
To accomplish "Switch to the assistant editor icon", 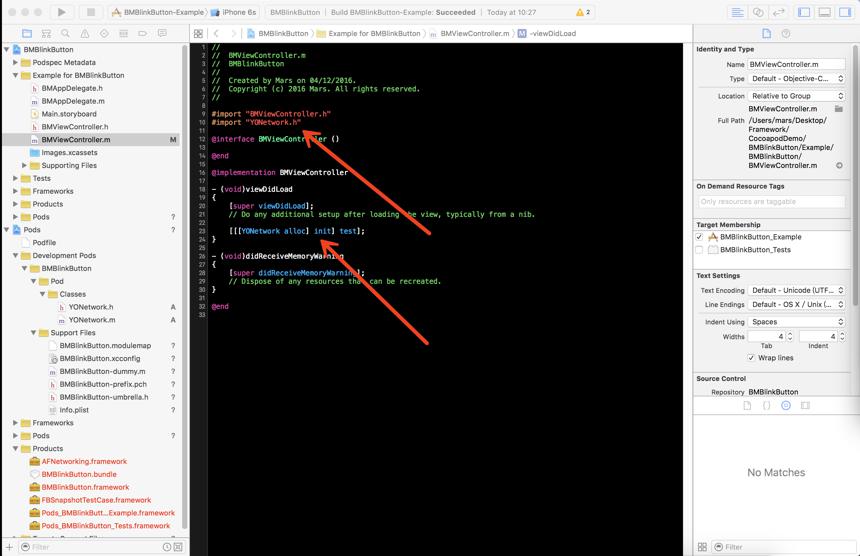I will (758, 12).
